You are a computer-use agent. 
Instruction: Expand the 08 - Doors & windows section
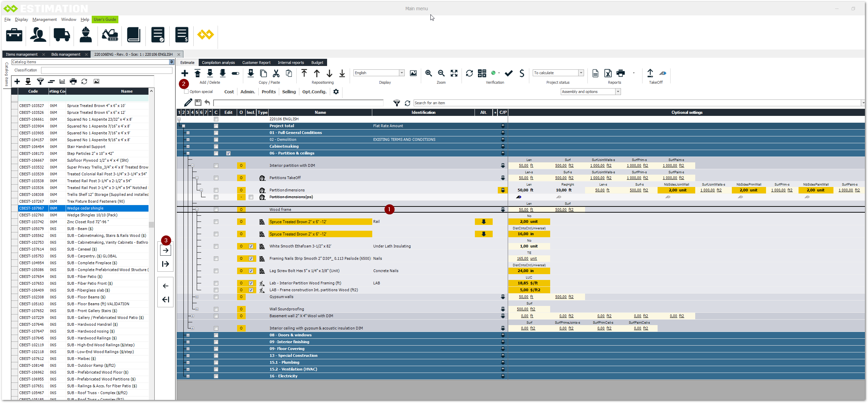pos(188,335)
